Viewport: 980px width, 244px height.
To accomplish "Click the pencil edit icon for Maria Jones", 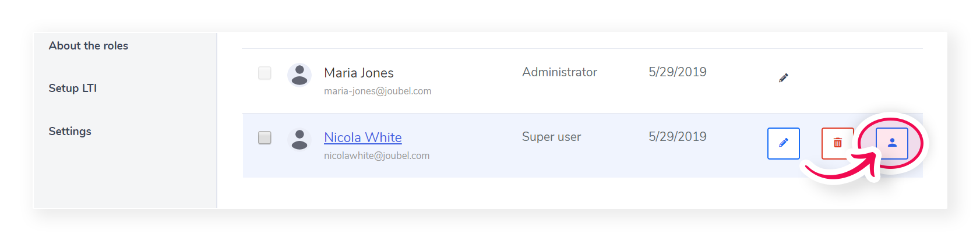I will (x=784, y=78).
